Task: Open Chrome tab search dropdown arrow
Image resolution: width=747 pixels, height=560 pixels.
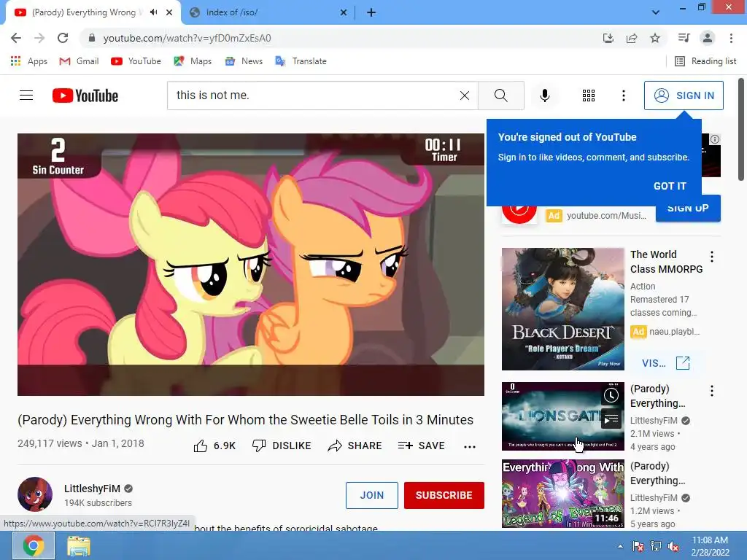Action: [656, 12]
